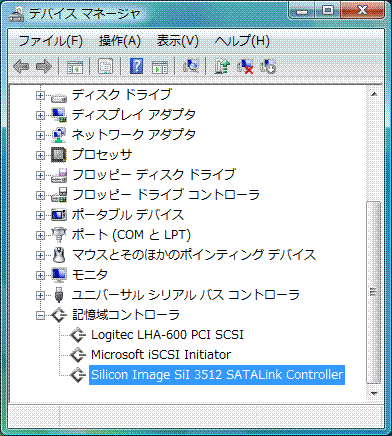Viewport: 392px width, 436px height.
Task: Click the フロッピー ドライブ コントローラ icon
Action: coord(59,195)
